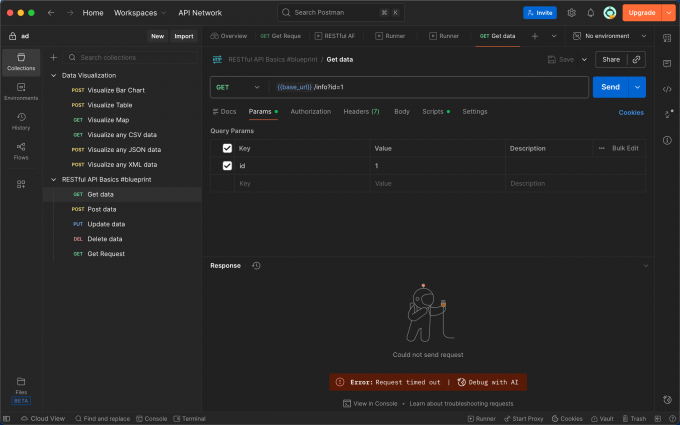This screenshot has height=425, width=680.
Task: Open new tab with plus icon
Action: pos(535,36)
